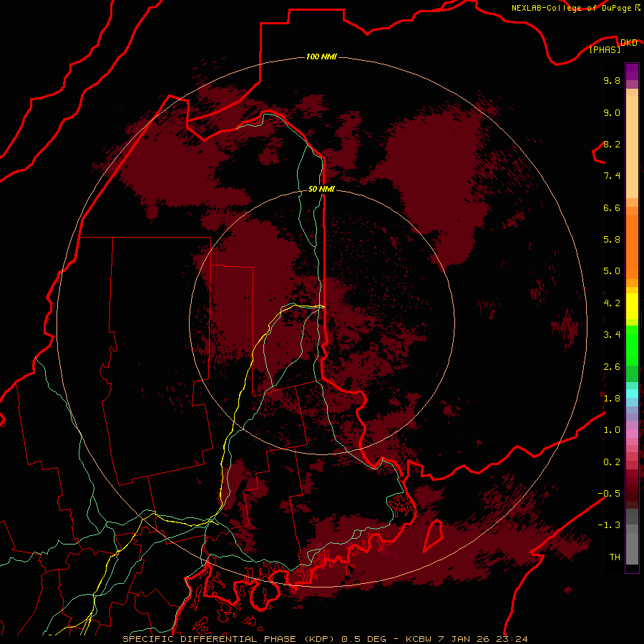The height and width of the screenshot is (644, 644).
Task: Click the 1.0 value on the color scale
Action: tap(612, 430)
